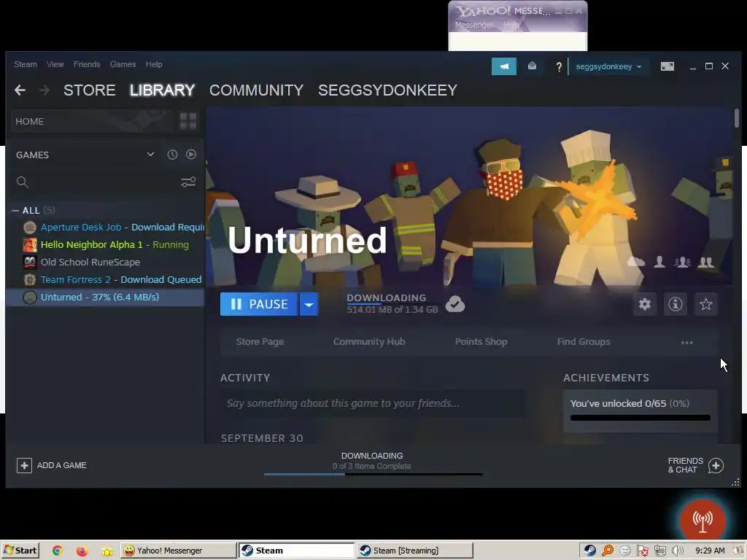Click the library page vertical scrollbar

pos(737,119)
